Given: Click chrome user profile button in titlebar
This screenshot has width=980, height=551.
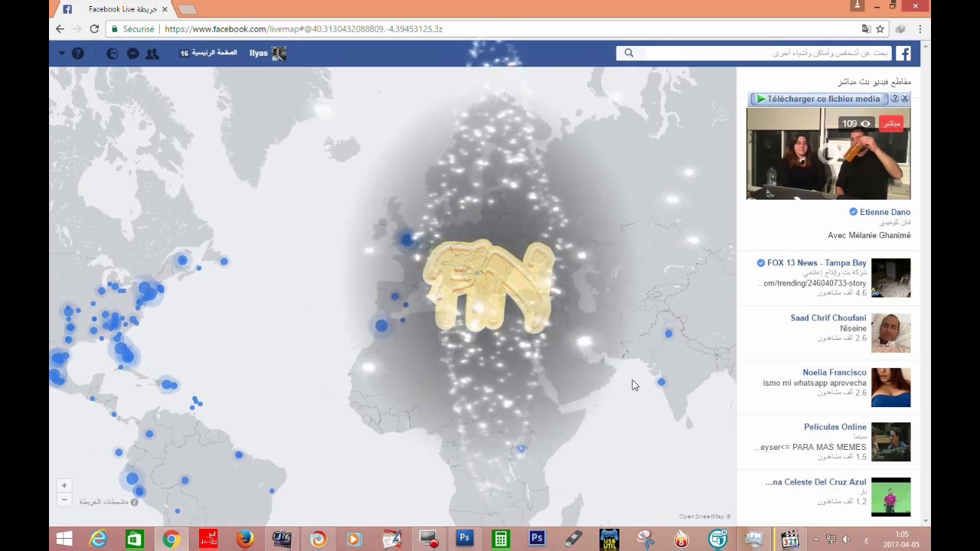Looking at the screenshot, I should [x=857, y=5].
